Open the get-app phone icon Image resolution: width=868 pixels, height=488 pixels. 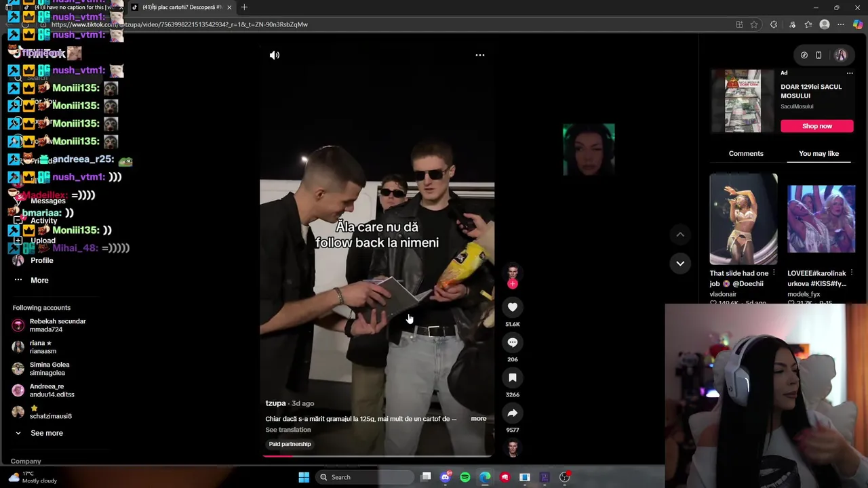pyautogui.click(x=818, y=56)
